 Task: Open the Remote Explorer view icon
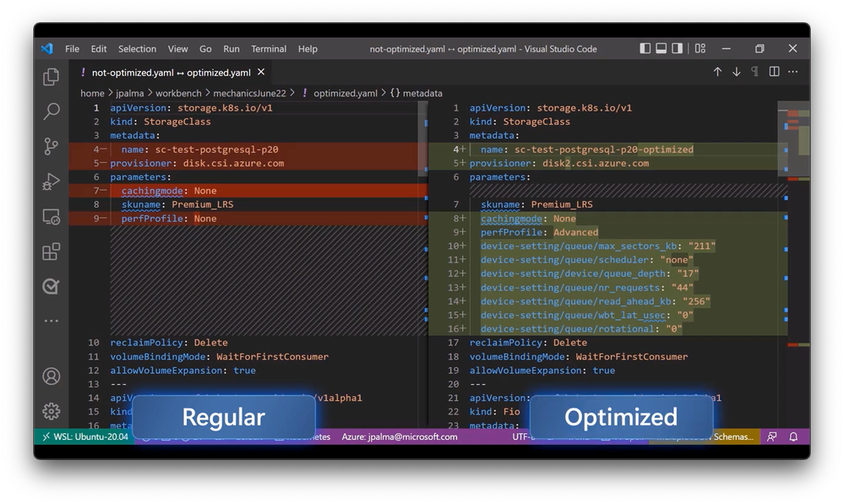(52, 217)
